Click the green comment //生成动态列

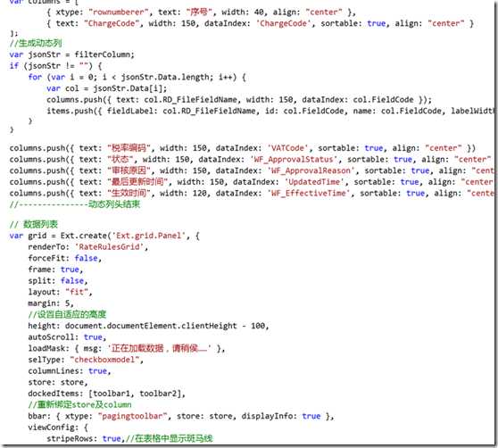[x=36, y=43]
